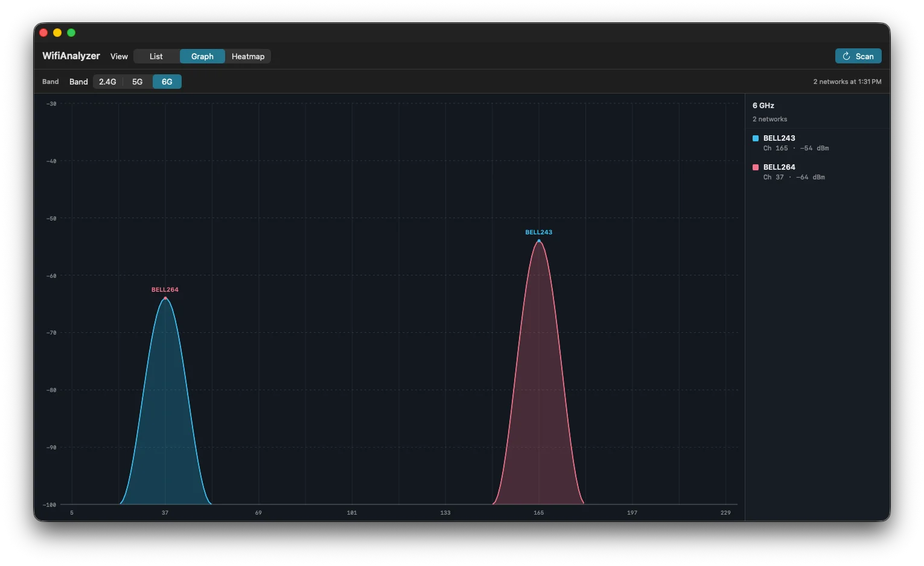Select the Graph view tab
The image size is (924, 566).
(x=202, y=56)
